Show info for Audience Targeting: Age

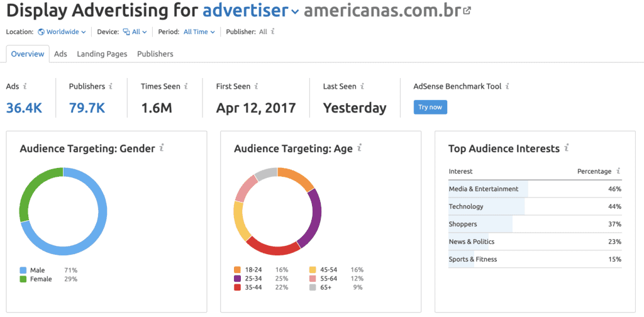coord(359,148)
